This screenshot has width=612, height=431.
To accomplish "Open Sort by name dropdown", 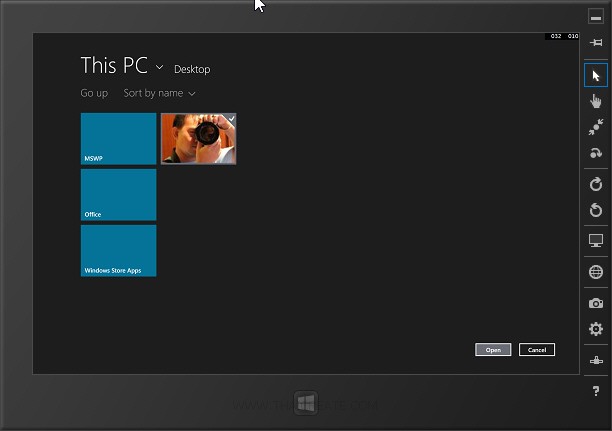I will pyautogui.click(x=159, y=93).
